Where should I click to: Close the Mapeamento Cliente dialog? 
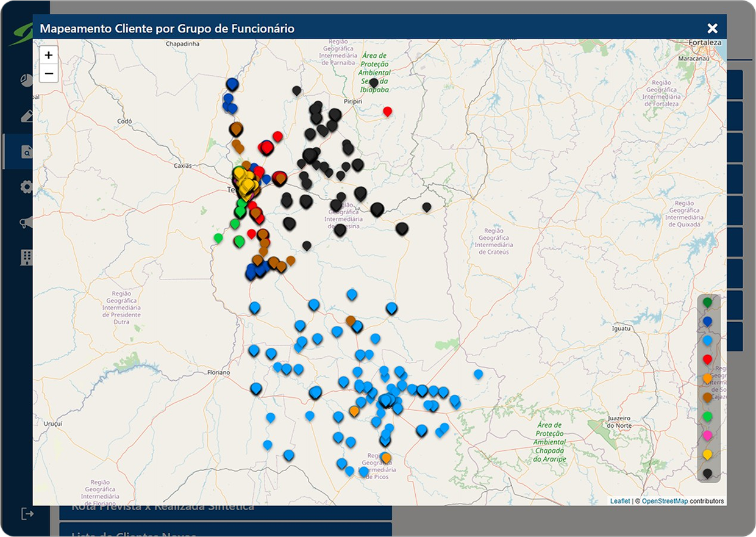[x=712, y=28]
